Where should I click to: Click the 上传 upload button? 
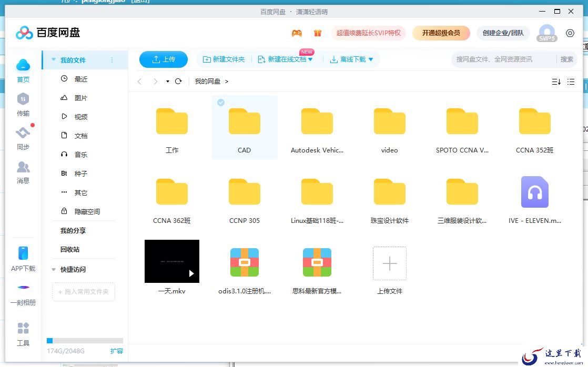[164, 59]
